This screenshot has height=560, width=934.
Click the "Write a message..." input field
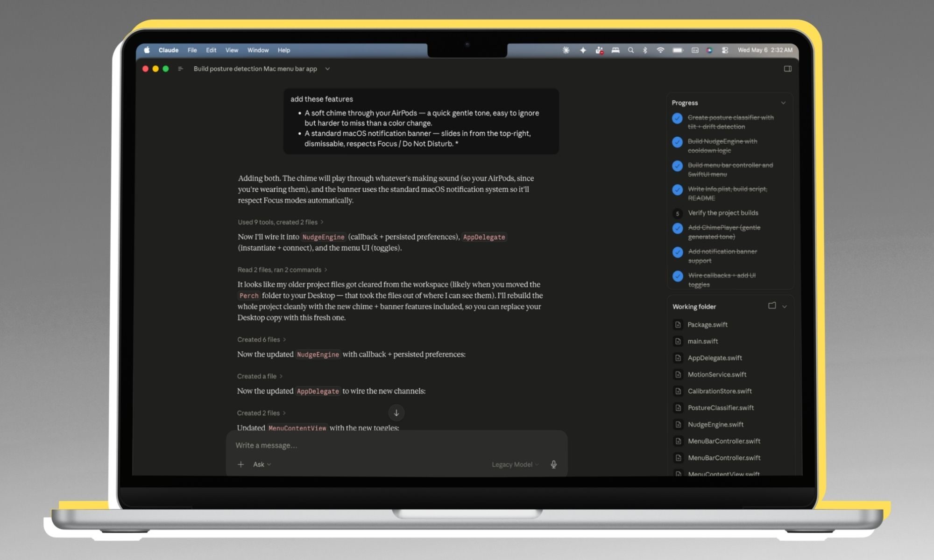click(x=396, y=445)
